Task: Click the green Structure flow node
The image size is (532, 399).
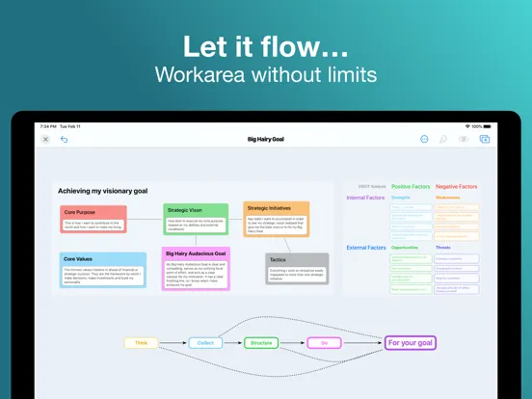Action: (x=261, y=343)
